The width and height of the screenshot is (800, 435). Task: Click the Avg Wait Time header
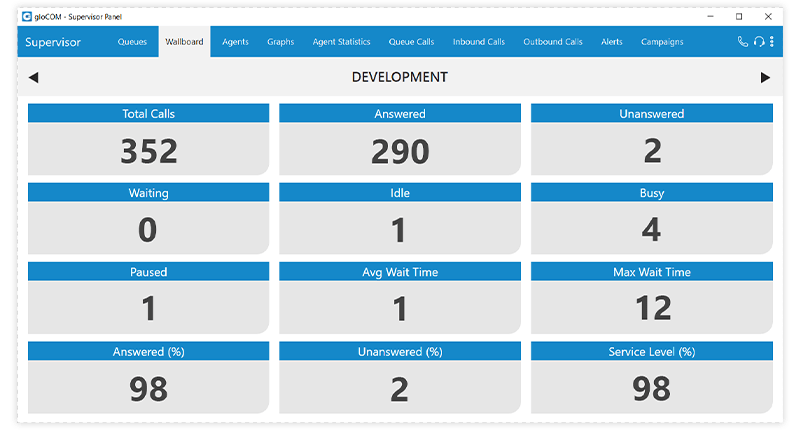[x=400, y=272]
